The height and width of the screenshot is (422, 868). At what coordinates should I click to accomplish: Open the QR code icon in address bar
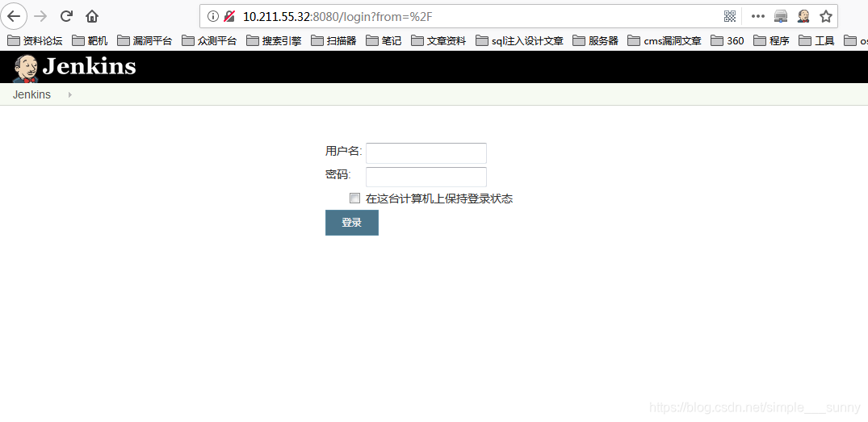click(x=730, y=17)
